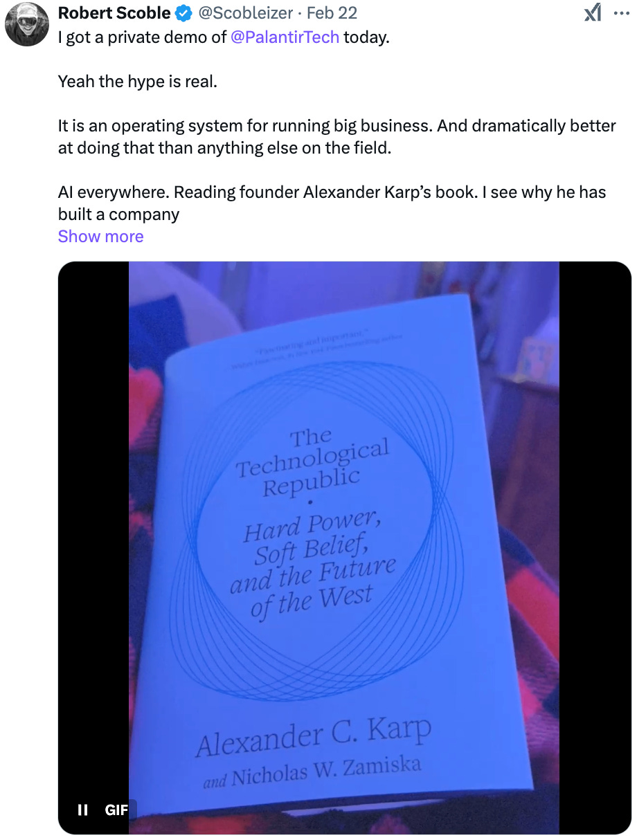637x840 pixels.
Task: Expand tweet with Show more
Action: pyautogui.click(x=101, y=237)
